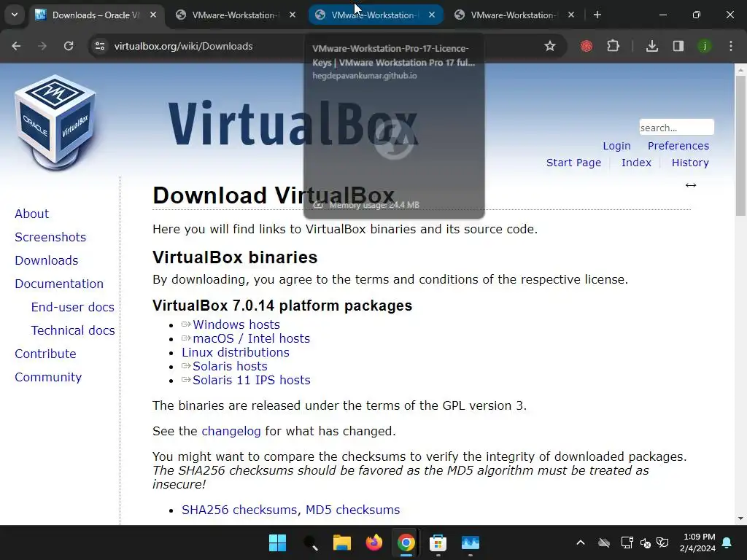Open taskbar Search
The height and width of the screenshot is (560, 747).
pos(309,542)
